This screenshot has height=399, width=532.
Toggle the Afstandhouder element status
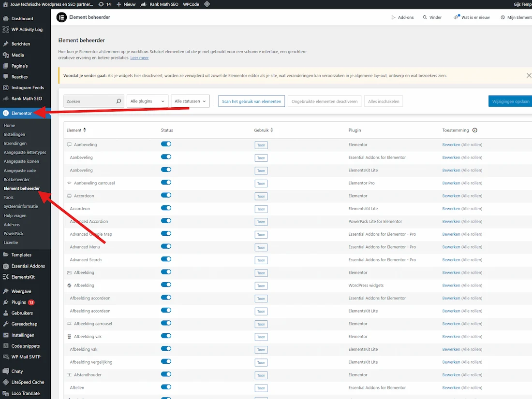click(x=166, y=374)
